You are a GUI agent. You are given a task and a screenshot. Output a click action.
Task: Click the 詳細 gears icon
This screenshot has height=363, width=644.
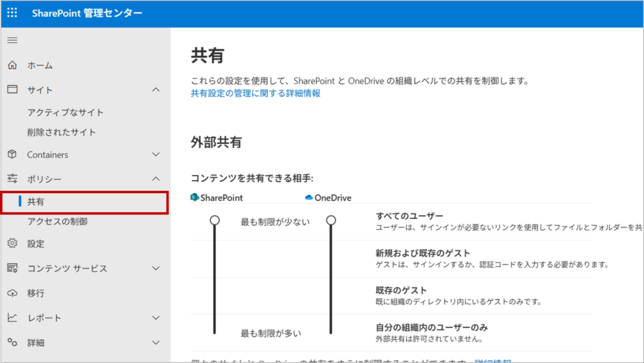coord(13,342)
